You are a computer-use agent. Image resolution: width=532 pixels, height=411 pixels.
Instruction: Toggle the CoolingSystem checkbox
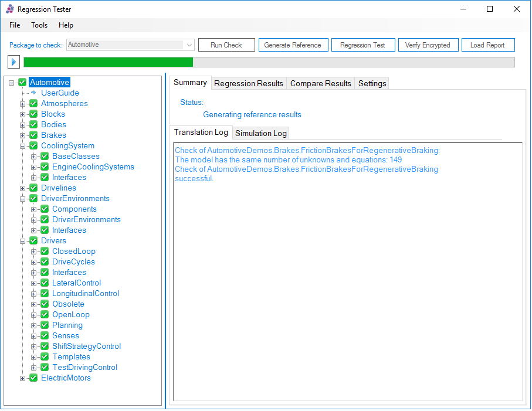(33, 145)
